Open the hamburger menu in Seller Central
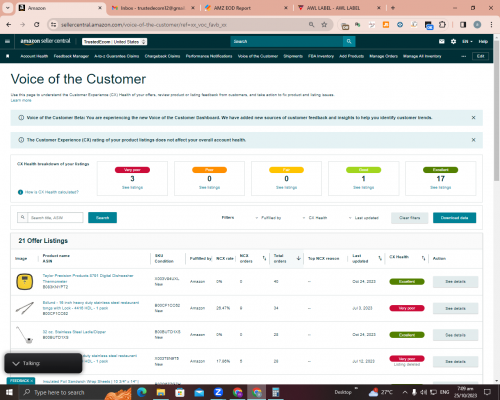500x400 pixels. (x=7, y=41)
